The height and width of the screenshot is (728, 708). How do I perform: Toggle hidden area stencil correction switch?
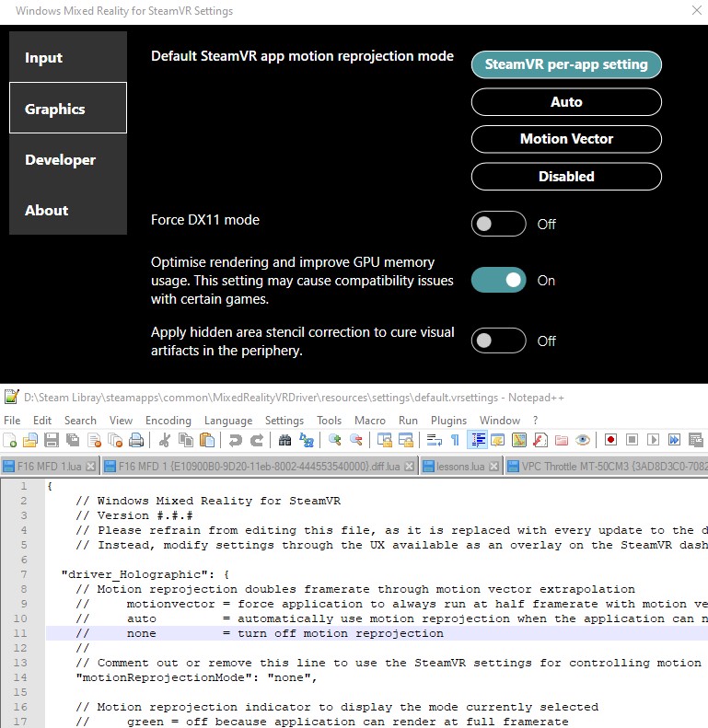point(498,341)
